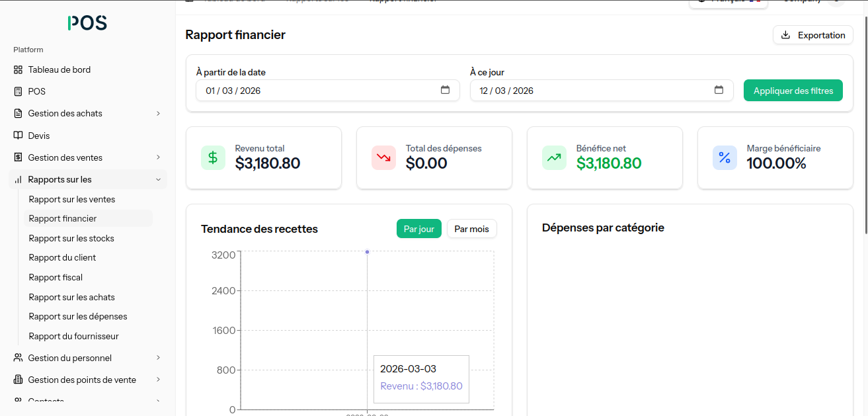868x416 pixels.
Task: Go to Rapport fiscal page
Action: coord(56,277)
